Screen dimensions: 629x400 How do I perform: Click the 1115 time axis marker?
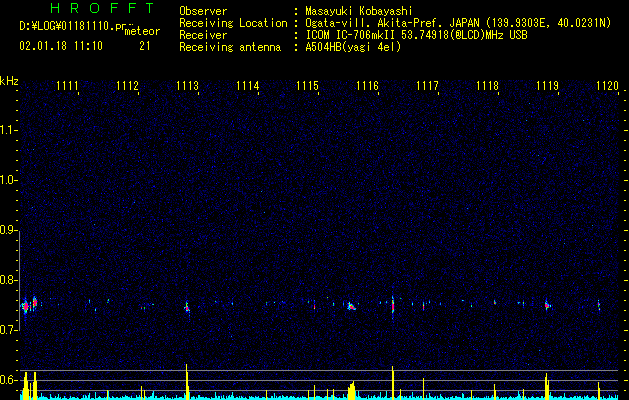307,85
